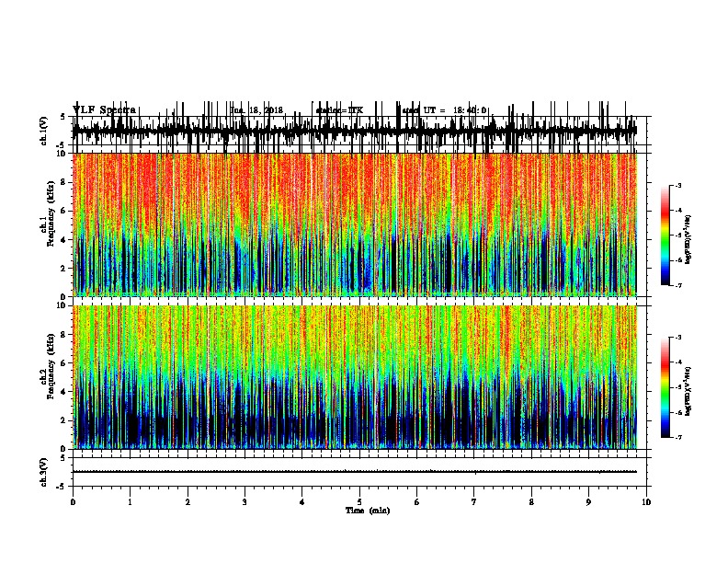728x563 pixels.
Task: Click the '-7' label on ch.1 color scale
Action: [x=677, y=285]
